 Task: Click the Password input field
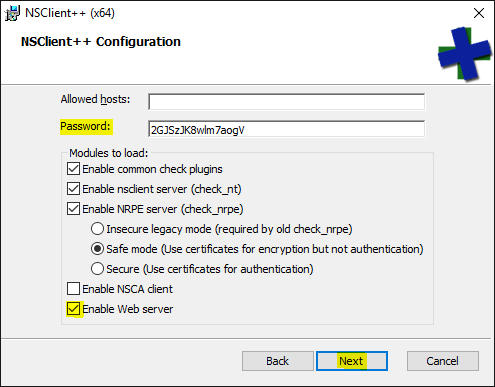click(x=286, y=129)
